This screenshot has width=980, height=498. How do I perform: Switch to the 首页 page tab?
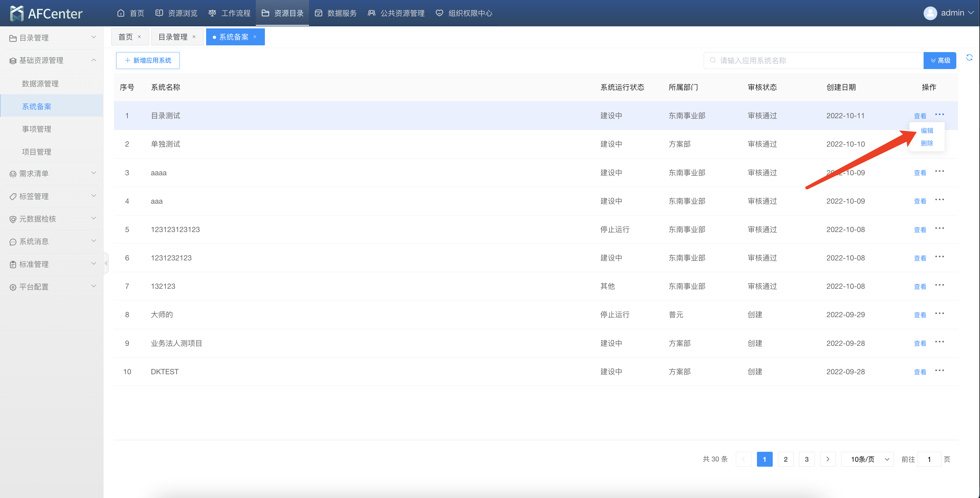pyautogui.click(x=125, y=37)
